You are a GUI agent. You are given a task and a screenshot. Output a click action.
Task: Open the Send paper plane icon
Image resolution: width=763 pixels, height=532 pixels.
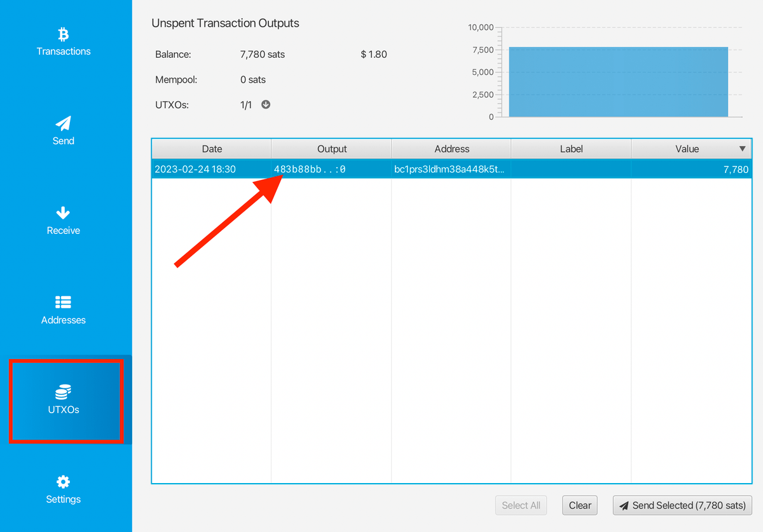(x=63, y=123)
